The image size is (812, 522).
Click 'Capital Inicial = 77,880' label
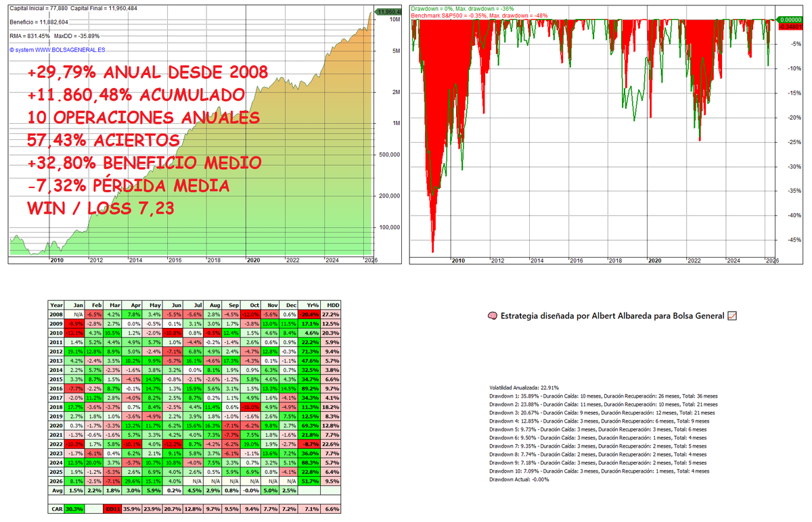click(38, 8)
